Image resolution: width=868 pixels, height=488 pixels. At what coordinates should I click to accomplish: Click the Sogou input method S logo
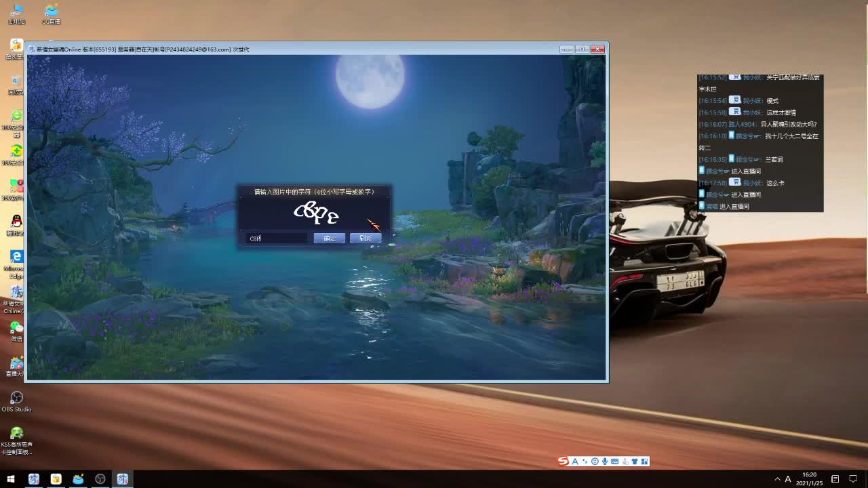564,462
